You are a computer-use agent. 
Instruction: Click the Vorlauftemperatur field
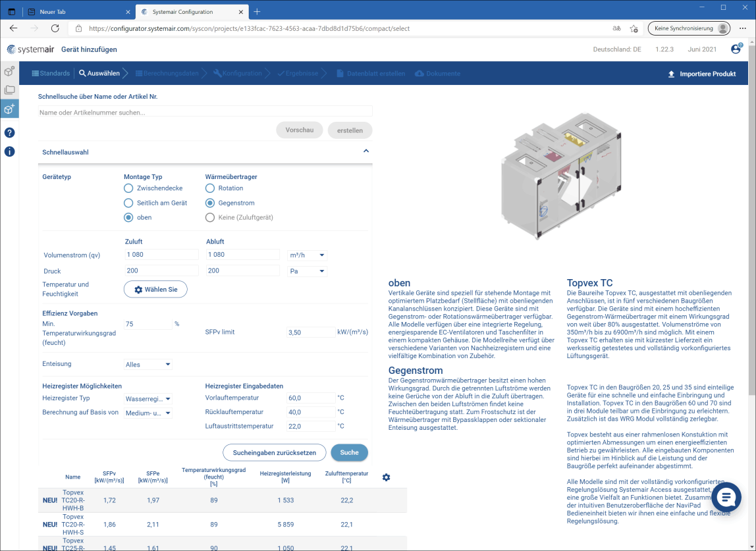311,398
